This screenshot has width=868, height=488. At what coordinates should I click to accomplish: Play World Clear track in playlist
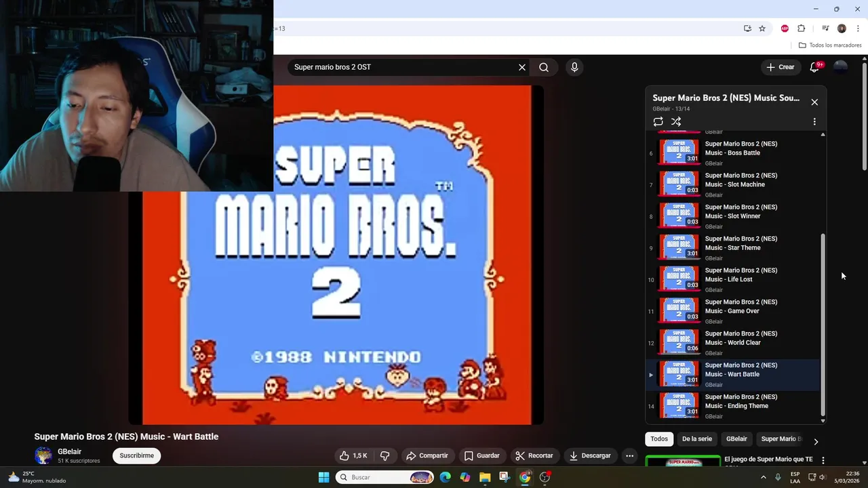[734, 343]
